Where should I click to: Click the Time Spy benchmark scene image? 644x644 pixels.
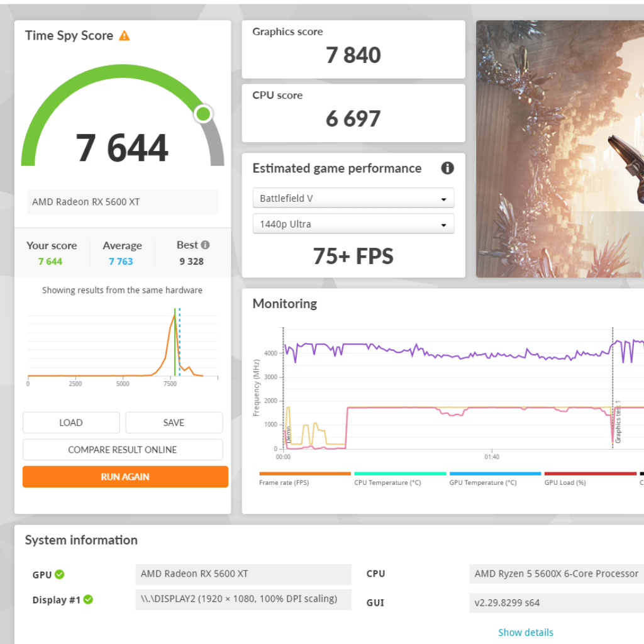tap(560, 149)
